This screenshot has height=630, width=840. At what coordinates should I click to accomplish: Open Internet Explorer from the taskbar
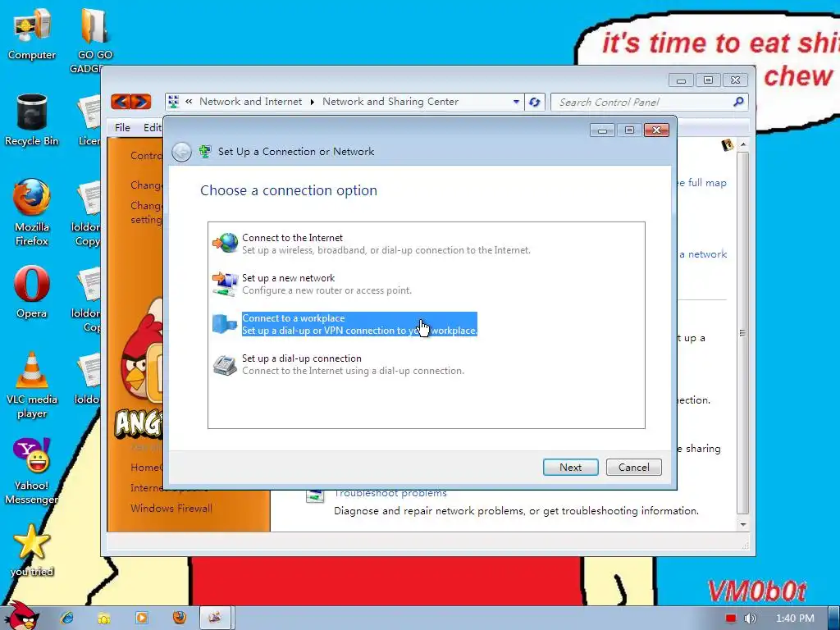tap(67, 618)
